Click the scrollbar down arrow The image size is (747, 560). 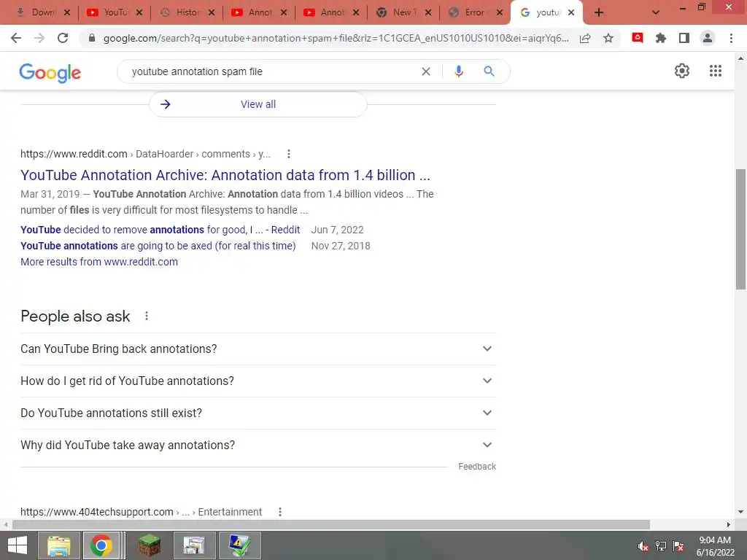point(740,513)
